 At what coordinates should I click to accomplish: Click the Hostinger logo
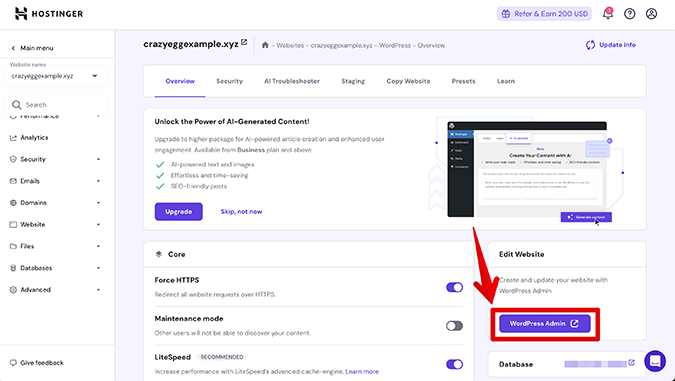[x=49, y=14]
